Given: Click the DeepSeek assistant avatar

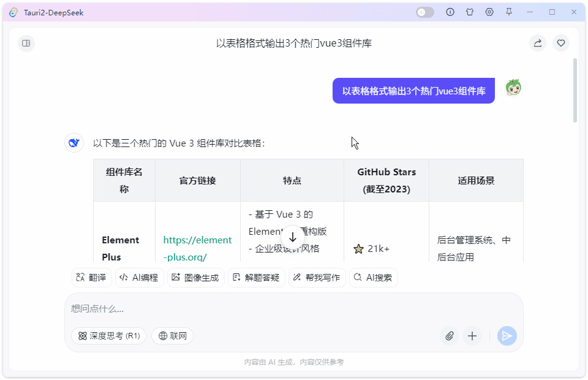Looking at the screenshot, I should 74,143.
